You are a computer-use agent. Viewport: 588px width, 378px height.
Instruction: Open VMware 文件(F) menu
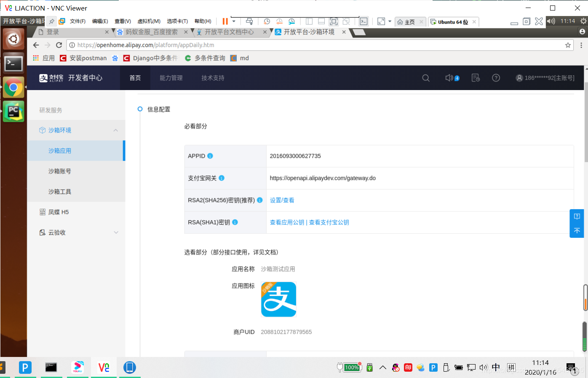click(78, 21)
